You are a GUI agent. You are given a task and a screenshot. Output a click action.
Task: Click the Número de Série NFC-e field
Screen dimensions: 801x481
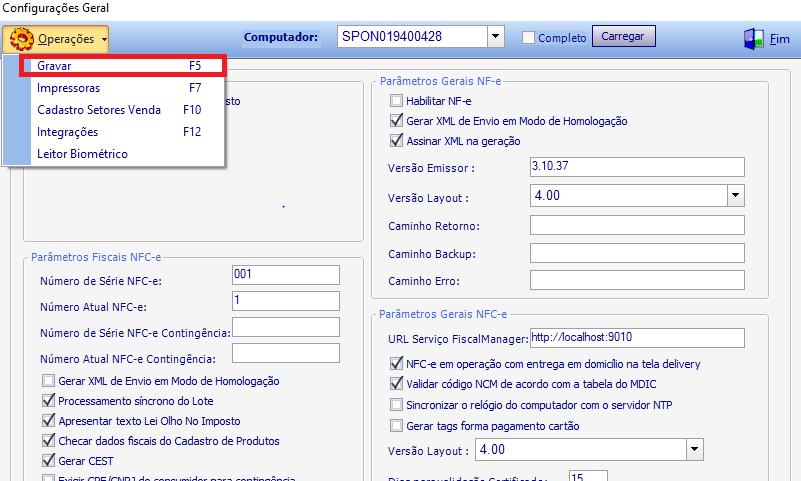[x=286, y=275]
